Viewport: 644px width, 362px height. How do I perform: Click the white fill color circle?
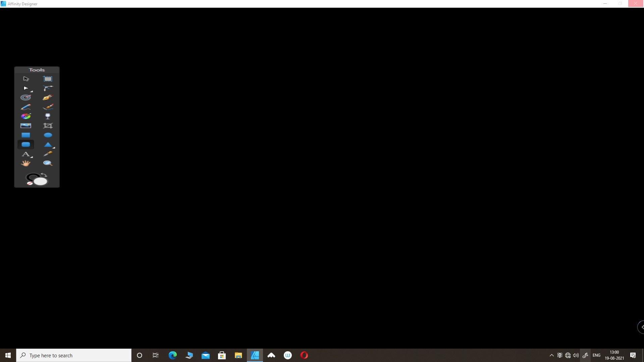click(41, 181)
